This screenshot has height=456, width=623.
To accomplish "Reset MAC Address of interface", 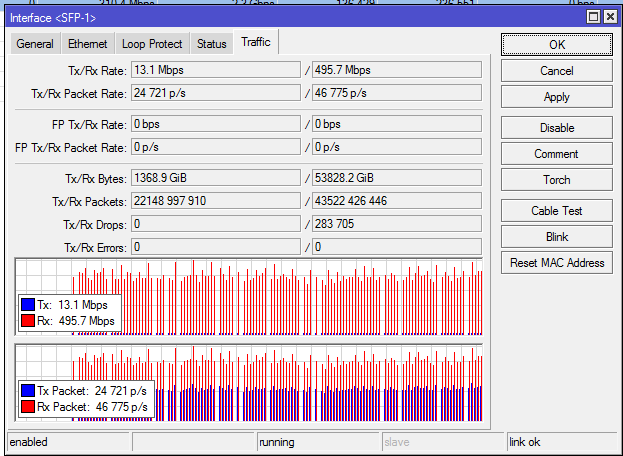I will tap(556, 263).
